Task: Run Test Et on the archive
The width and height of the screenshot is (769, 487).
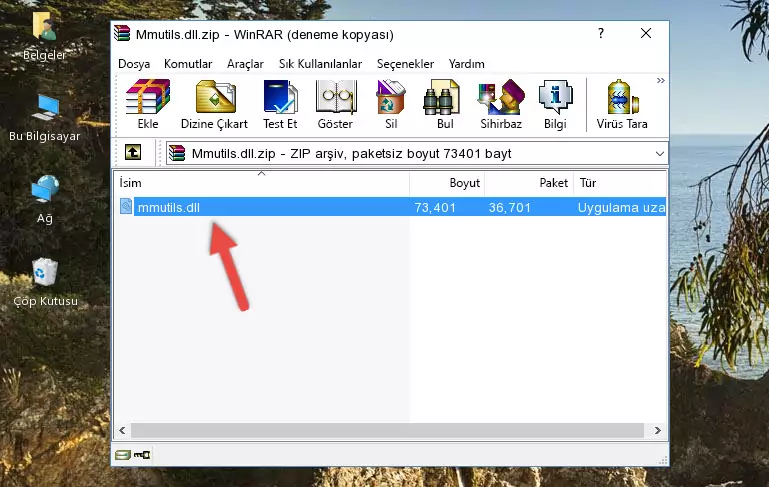Action: click(280, 104)
